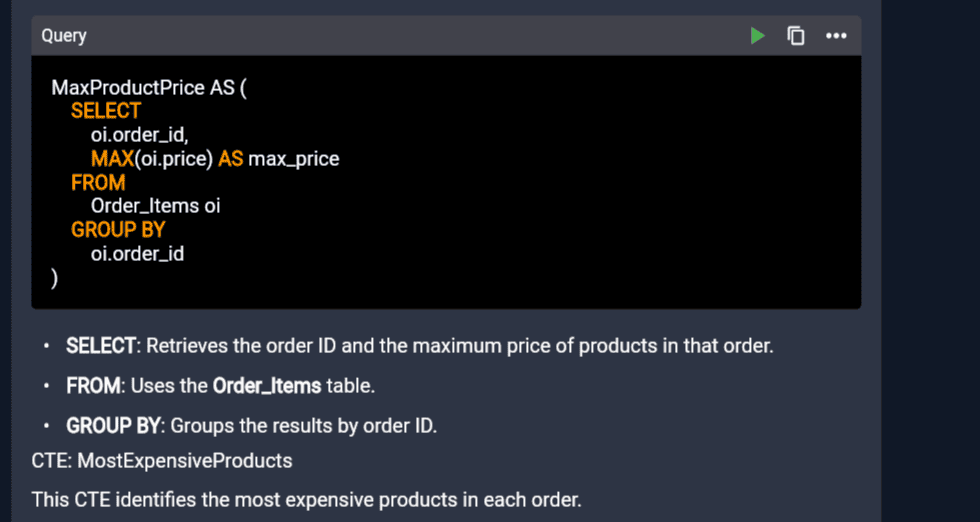
Task: Click the MAX function keyword in code
Action: click(112, 159)
